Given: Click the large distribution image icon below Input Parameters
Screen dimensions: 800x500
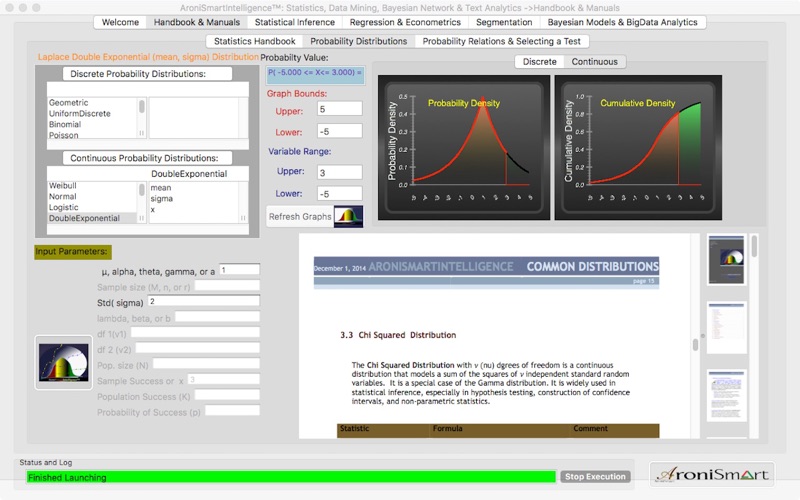Looking at the screenshot, I should (63, 362).
